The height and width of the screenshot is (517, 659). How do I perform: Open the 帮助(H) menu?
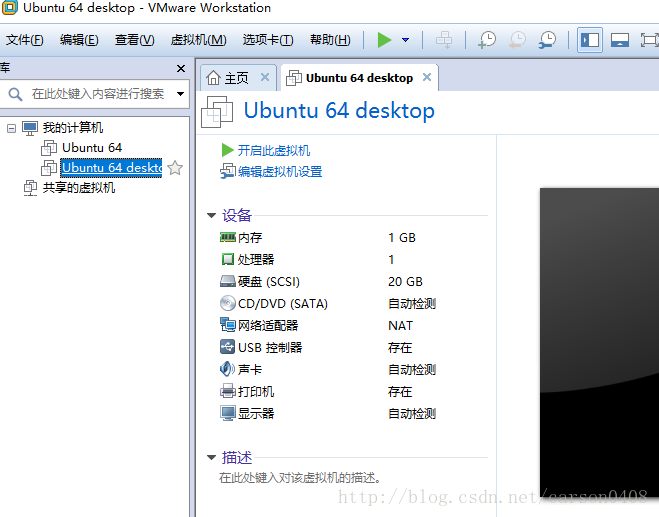(330, 40)
